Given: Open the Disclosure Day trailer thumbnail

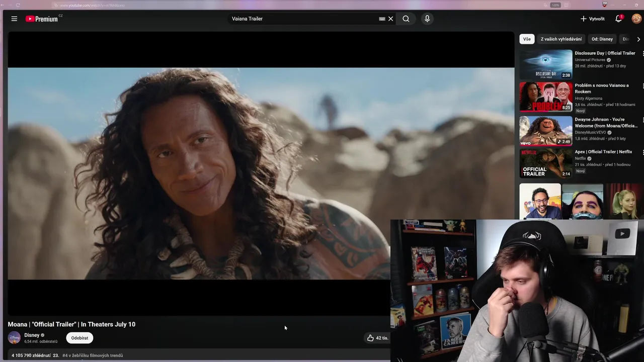Looking at the screenshot, I should click(546, 64).
